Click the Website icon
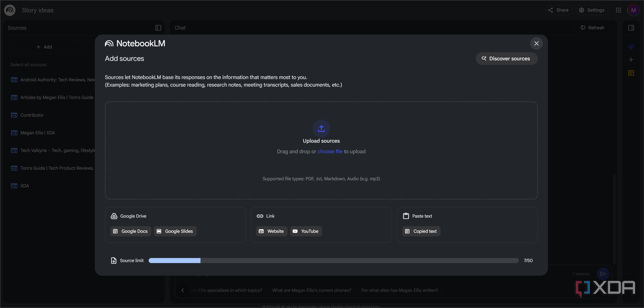 pos(261,231)
